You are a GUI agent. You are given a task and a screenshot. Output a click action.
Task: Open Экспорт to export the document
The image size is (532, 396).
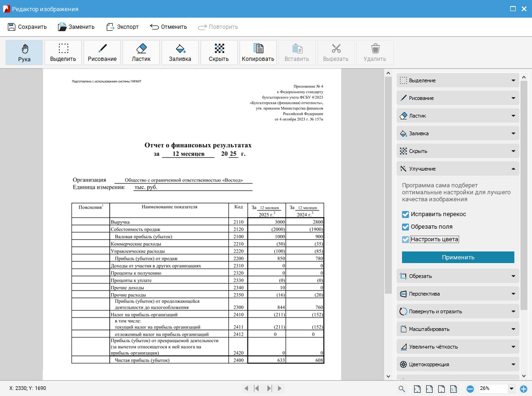[123, 26]
